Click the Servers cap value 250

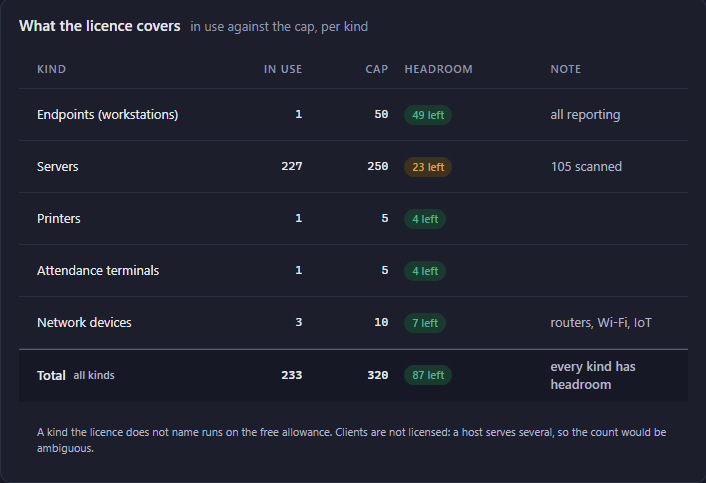coord(377,166)
